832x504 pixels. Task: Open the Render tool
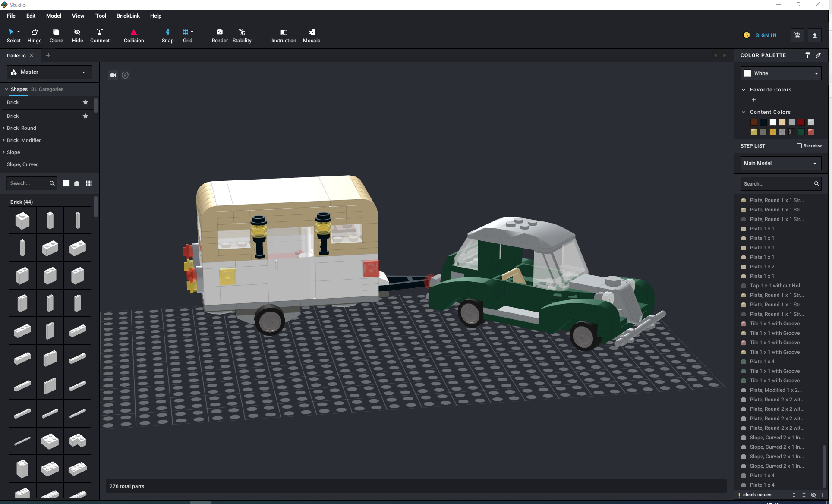220,35
